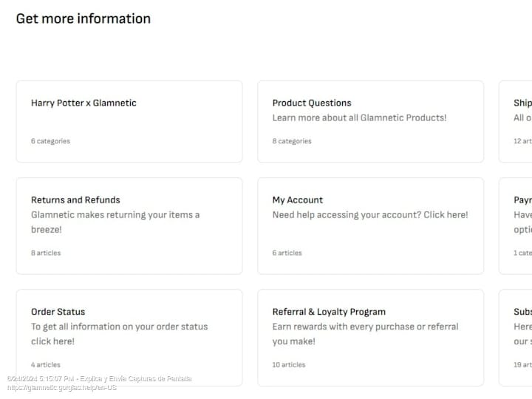Click '4 articles' under Order Status
Image resolution: width=532 pixels, height=399 pixels.
click(46, 365)
